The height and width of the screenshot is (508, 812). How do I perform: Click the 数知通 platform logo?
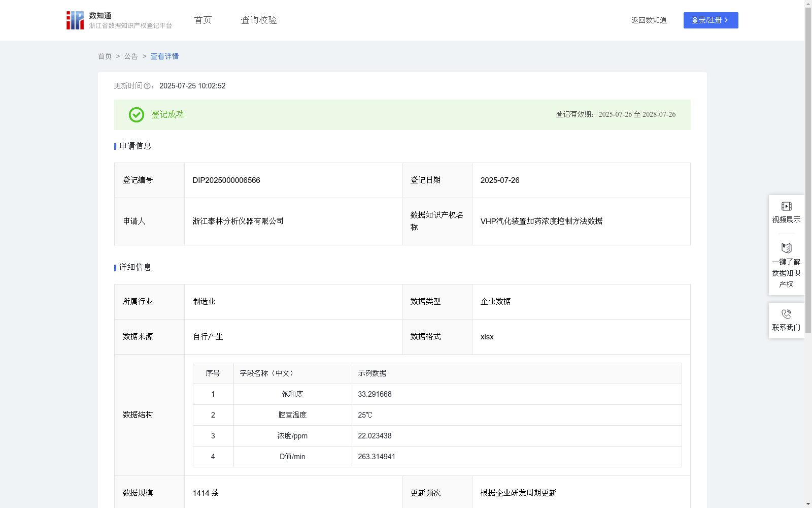click(119, 20)
